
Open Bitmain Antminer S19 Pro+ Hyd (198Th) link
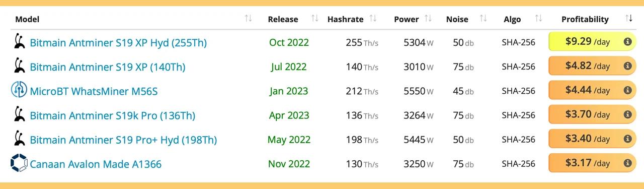pos(123,140)
